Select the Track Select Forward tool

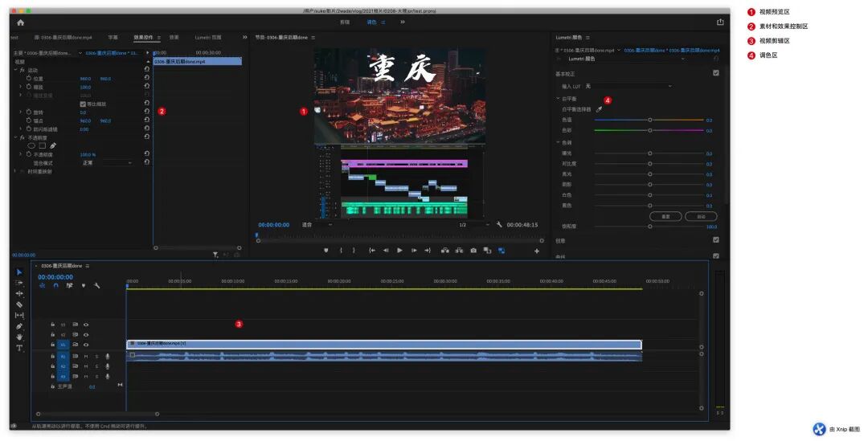click(19, 283)
